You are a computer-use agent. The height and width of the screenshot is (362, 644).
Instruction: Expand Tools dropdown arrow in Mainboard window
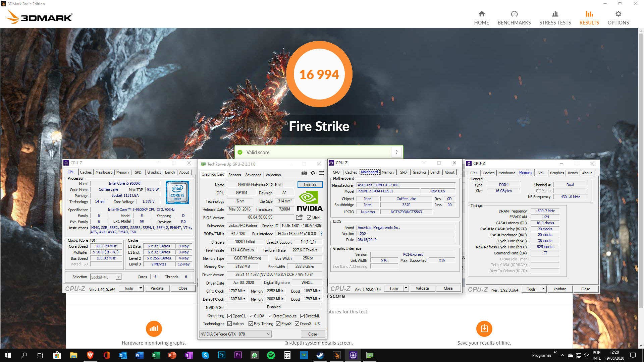coord(406,288)
